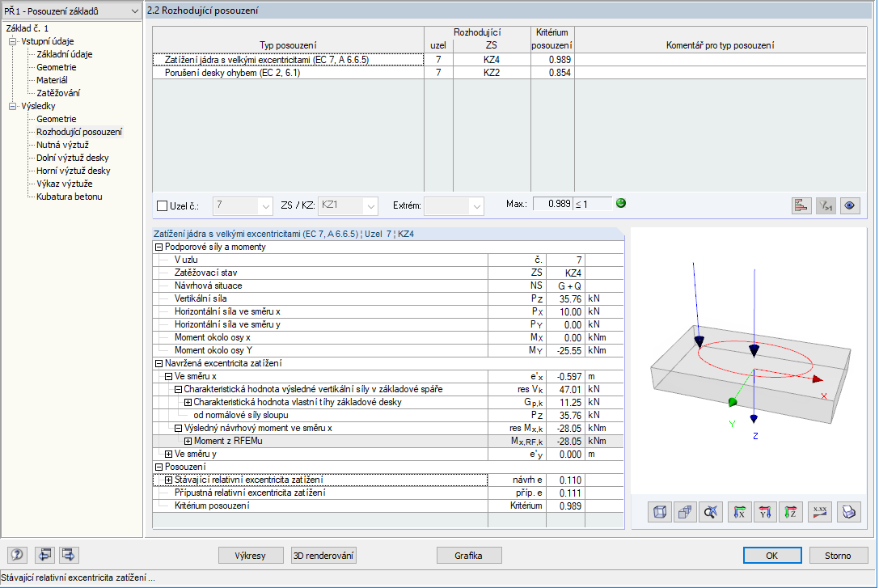Select Geometrie under Výsledky
Screen dimensions: 879x588
[x=56, y=119]
